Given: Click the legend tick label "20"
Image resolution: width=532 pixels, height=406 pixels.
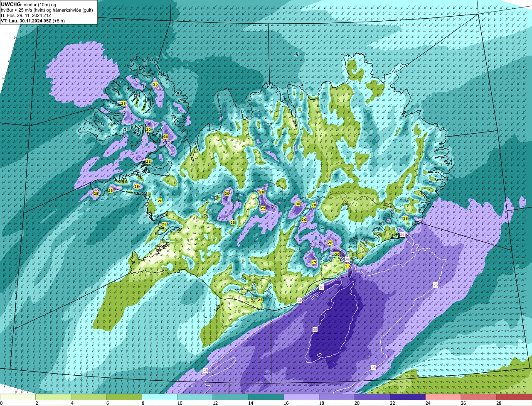Looking at the screenshot, I should (356, 403).
